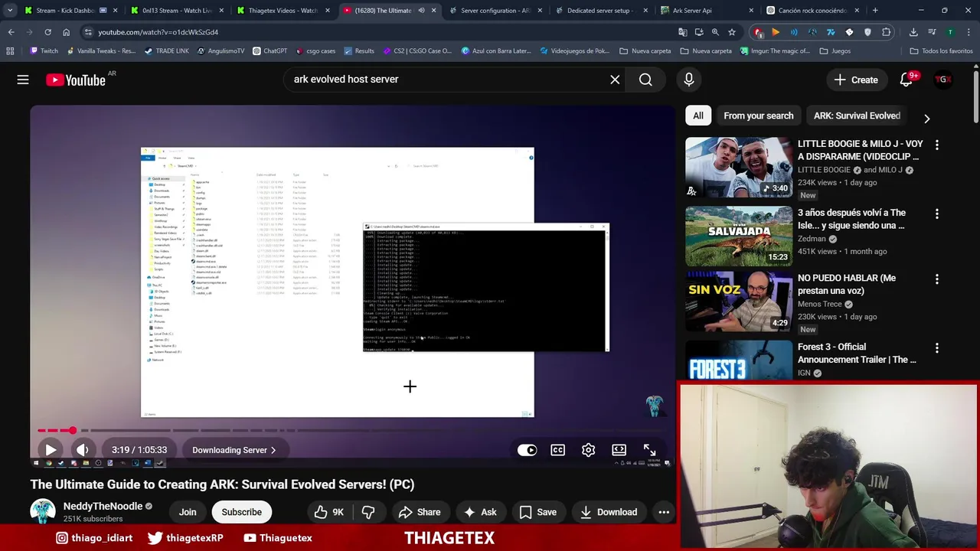
Task: Open NO PUEDO HABLAR video title
Action: (x=847, y=284)
